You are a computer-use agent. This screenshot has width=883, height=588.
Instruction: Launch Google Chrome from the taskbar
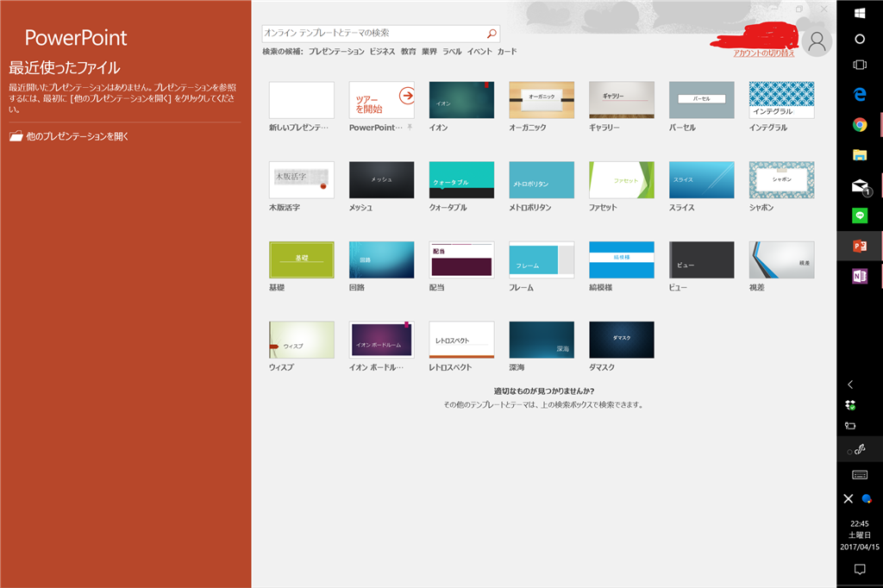point(860,124)
